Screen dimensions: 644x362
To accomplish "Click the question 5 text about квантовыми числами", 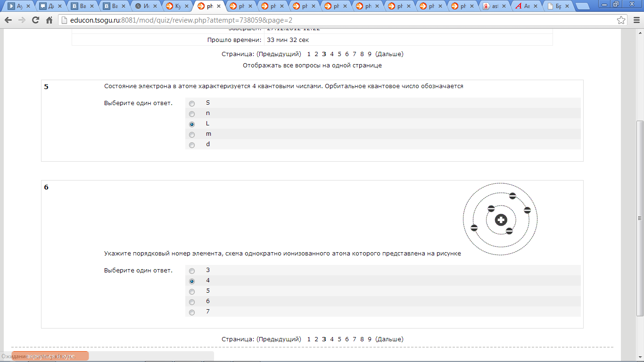I will tap(284, 86).
